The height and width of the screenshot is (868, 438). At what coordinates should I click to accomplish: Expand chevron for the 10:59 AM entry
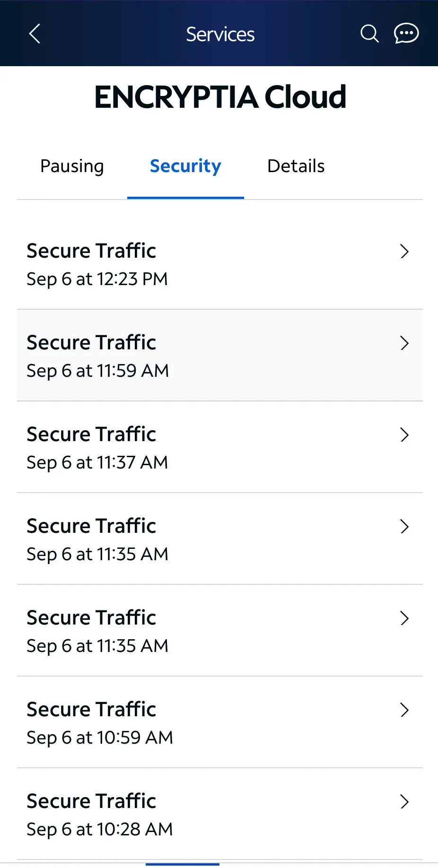[x=404, y=710]
